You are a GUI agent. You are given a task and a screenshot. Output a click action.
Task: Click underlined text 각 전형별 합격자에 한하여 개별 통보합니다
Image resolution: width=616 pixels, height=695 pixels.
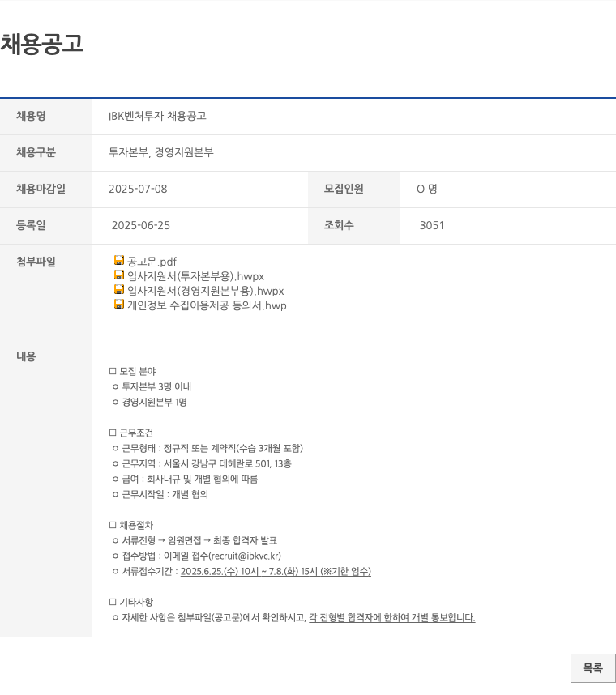point(392,617)
